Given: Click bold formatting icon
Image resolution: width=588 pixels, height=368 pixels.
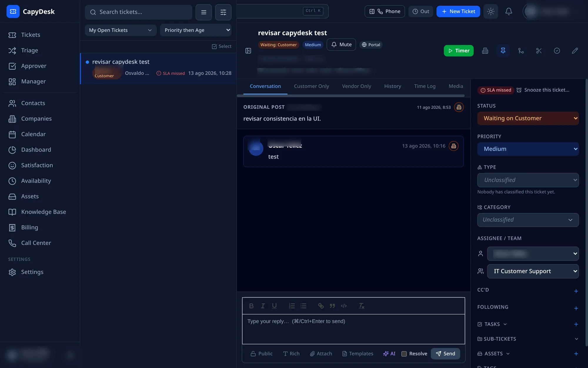Looking at the screenshot, I should point(251,306).
